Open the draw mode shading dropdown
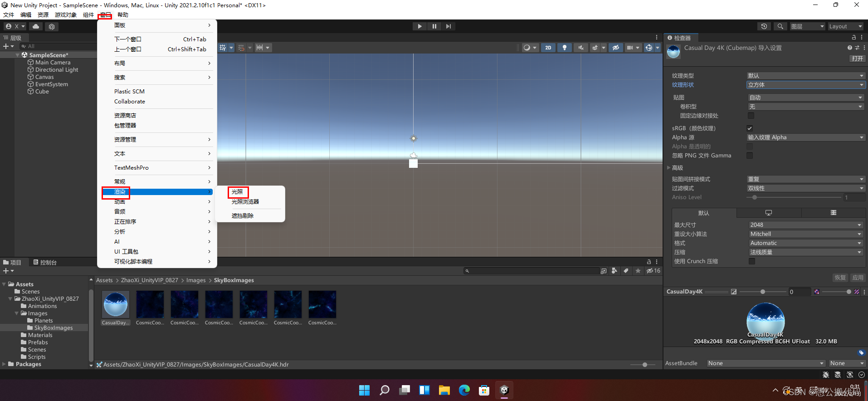868x401 pixels. pyautogui.click(x=529, y=48)
